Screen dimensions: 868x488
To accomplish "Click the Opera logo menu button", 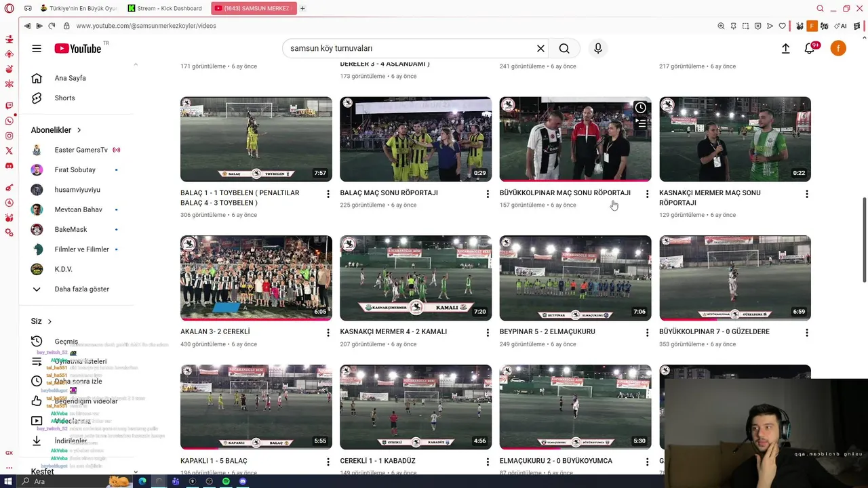I will tap(9, 8).
